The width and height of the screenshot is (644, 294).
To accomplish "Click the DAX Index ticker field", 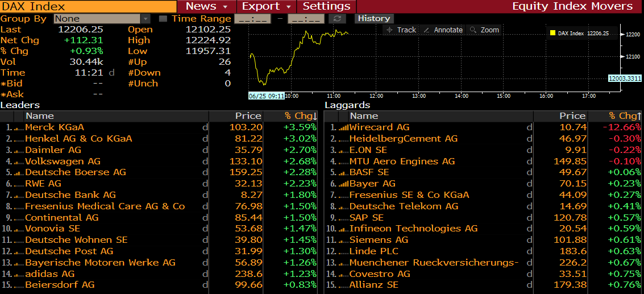I will tap(88, 6).
